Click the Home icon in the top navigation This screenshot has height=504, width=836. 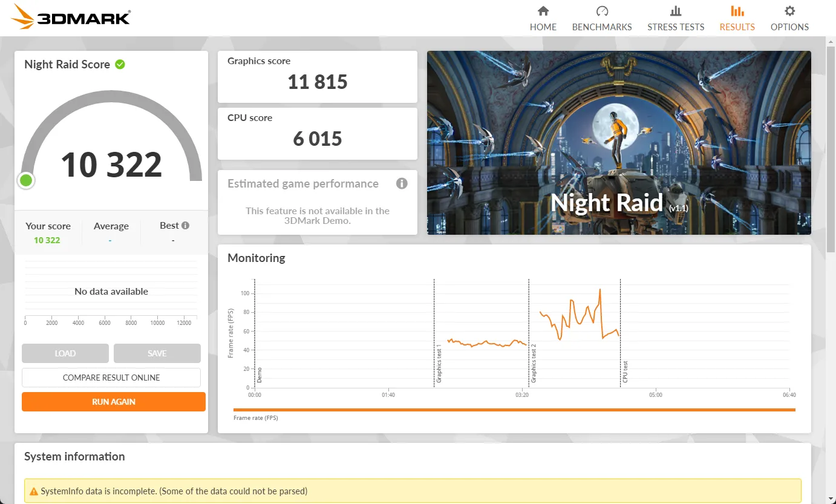click(x=543, y=11)
